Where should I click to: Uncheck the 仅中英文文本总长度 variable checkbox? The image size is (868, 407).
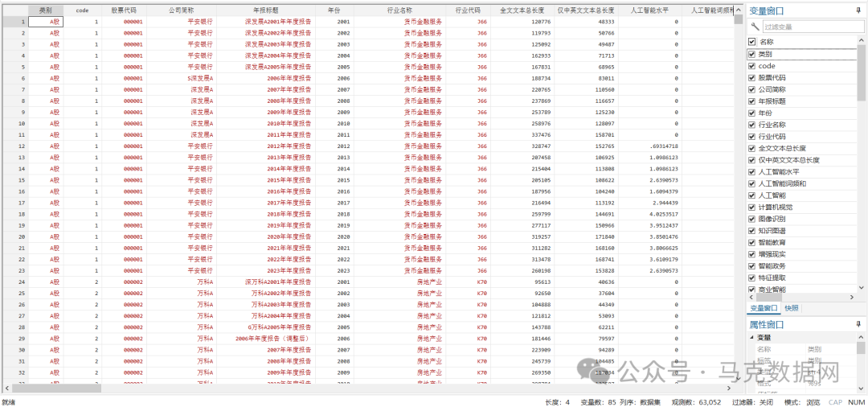point(751,160)
